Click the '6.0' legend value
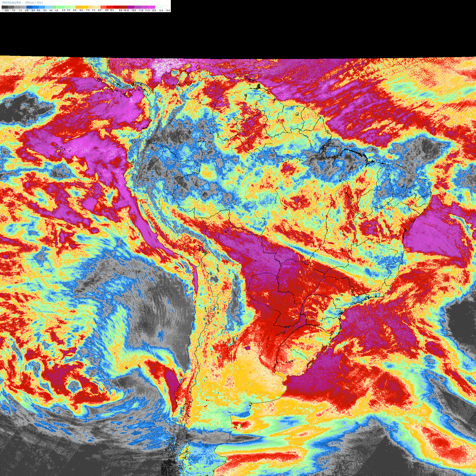This screenshot has height=476, width=476. (x=75, y=10)
